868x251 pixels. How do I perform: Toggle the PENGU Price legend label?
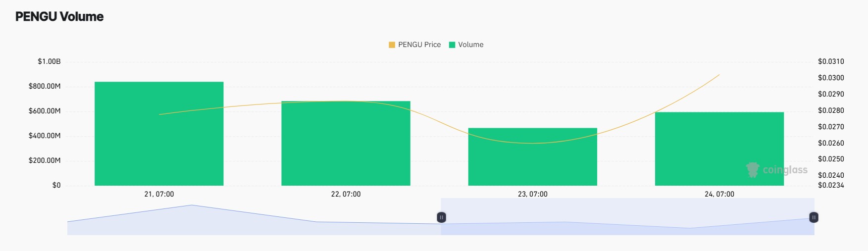point(419,45)
